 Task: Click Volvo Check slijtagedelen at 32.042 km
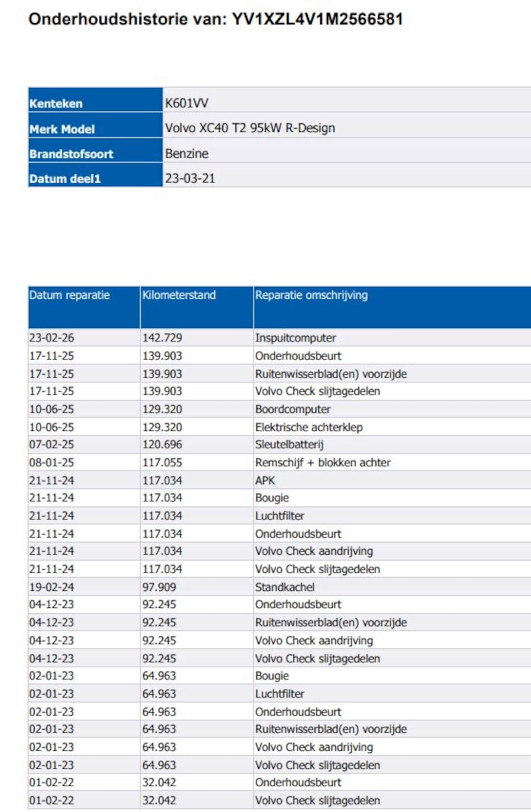317,800
